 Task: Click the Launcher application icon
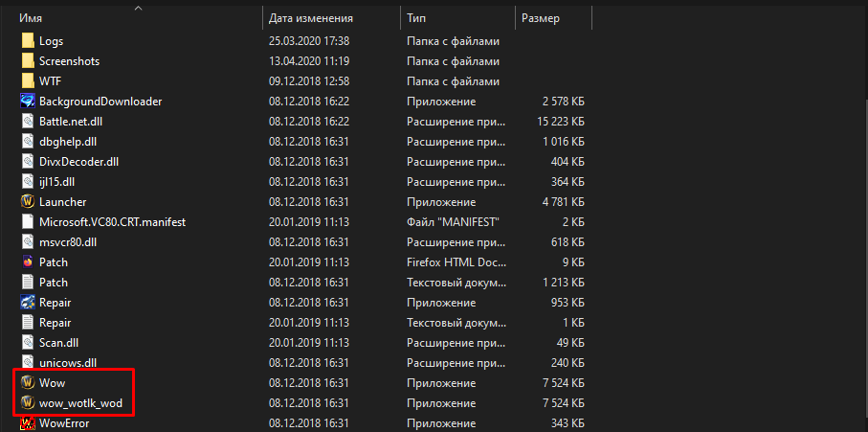pos(28,201)
